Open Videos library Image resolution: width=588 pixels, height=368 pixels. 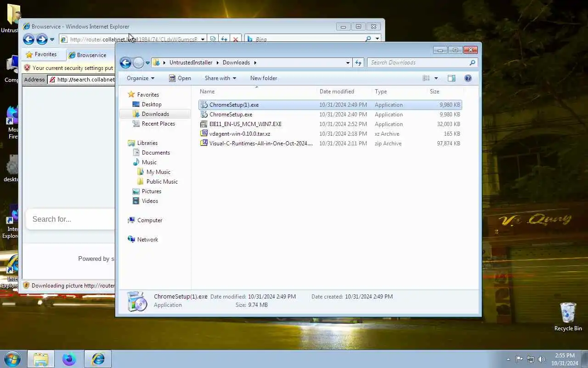click(x=150, y=201)
